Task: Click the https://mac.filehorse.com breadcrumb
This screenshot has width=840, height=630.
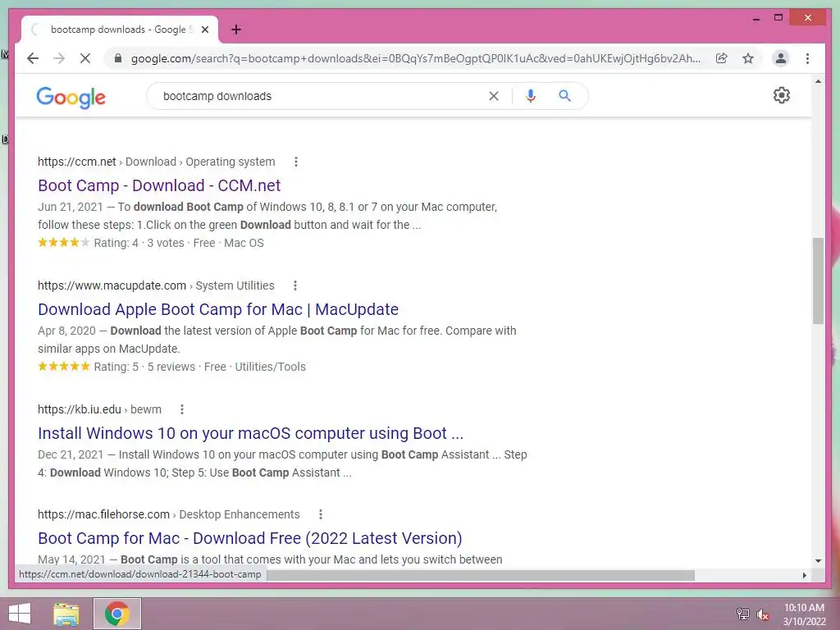Action: click(x=103, y=514)
